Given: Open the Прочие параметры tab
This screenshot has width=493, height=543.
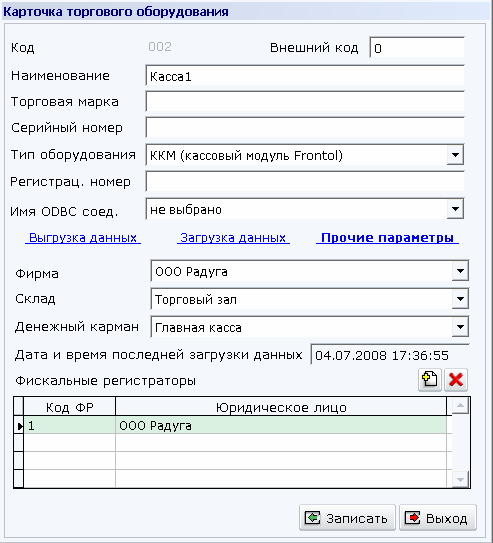Looking at the screenshot, I should (387, 238).
